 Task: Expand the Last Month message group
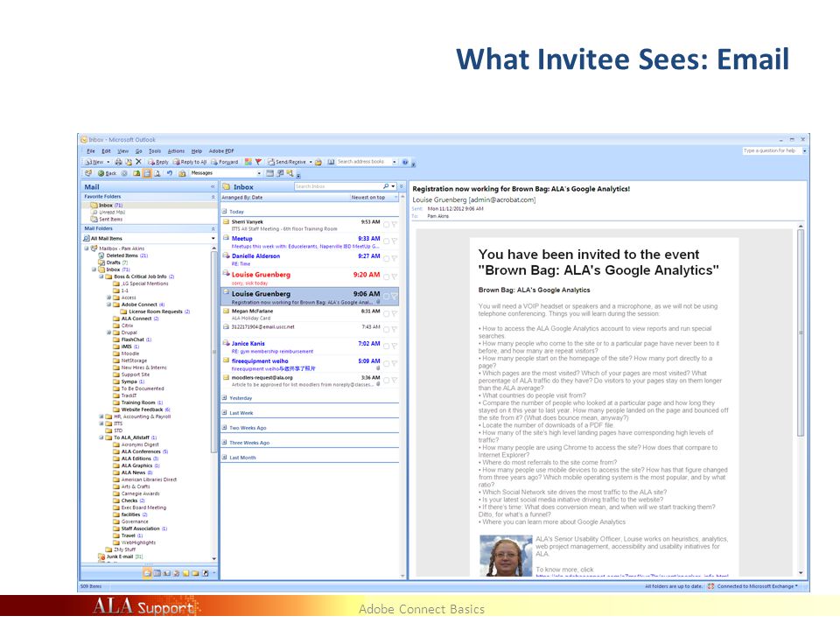click(x=225, y=458)
